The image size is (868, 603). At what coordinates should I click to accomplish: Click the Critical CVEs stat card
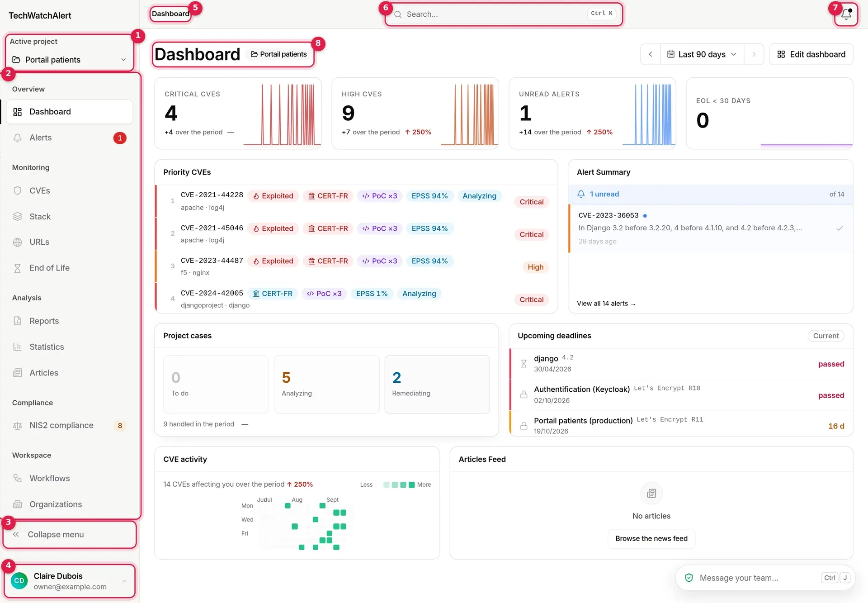pyautogui.click(x=238, y=113)
